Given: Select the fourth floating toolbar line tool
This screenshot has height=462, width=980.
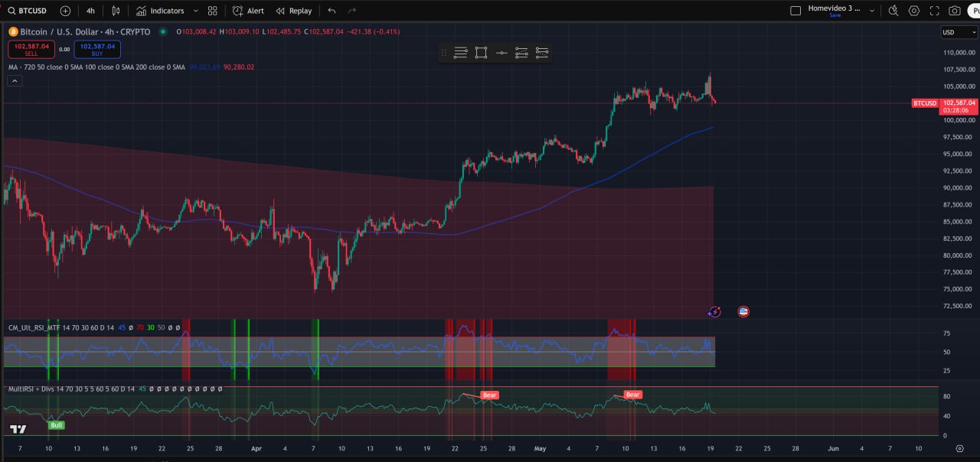Looking at the screenshot, I should tap(521, 53).
